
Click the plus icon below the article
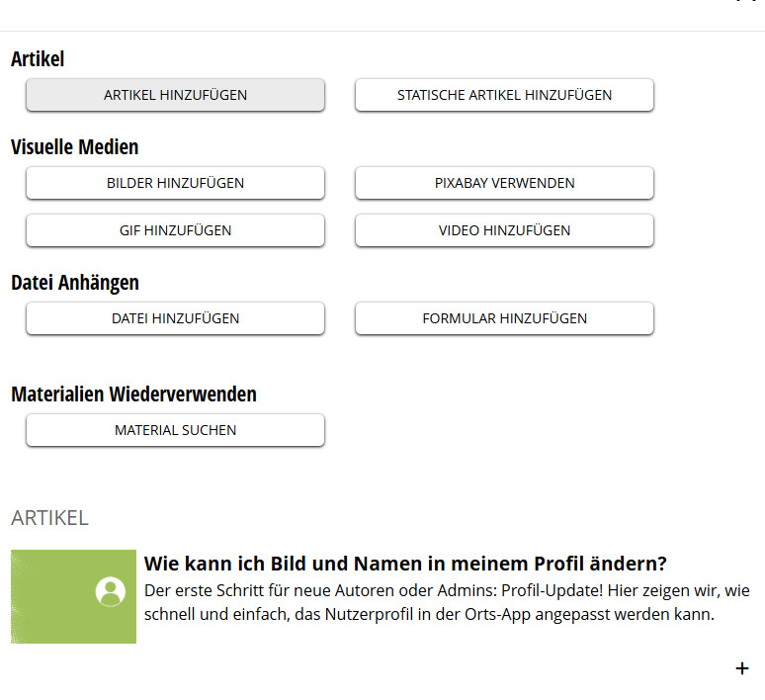(742, 669)
